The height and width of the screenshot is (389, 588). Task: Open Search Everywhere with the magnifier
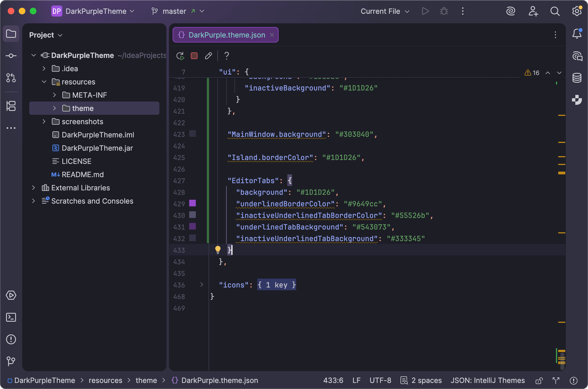click(x=555, y=11)
